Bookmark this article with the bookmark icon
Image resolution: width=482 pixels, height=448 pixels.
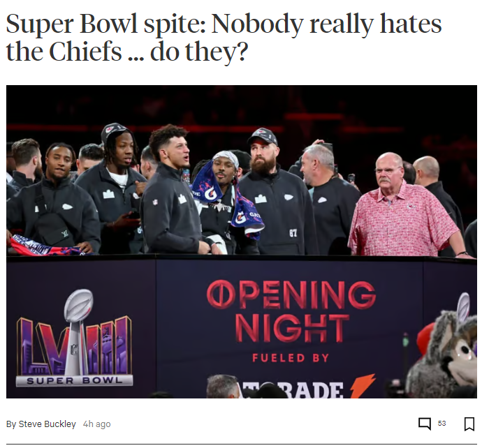pyautogui.click(x=469, y=424)
